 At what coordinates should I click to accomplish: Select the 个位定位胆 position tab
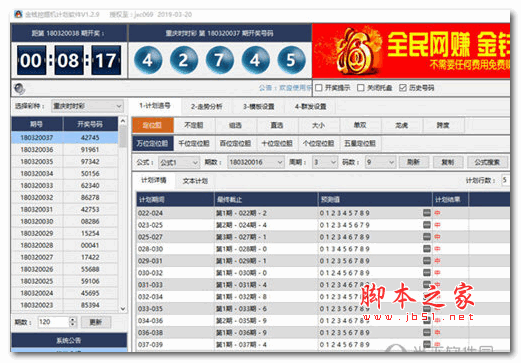point(319,144)
